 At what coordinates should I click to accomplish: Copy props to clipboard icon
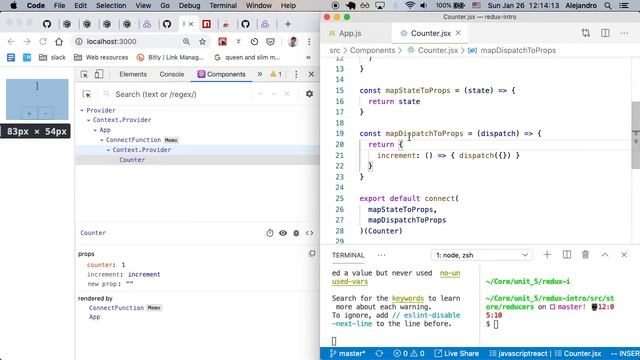click(312, 253)
